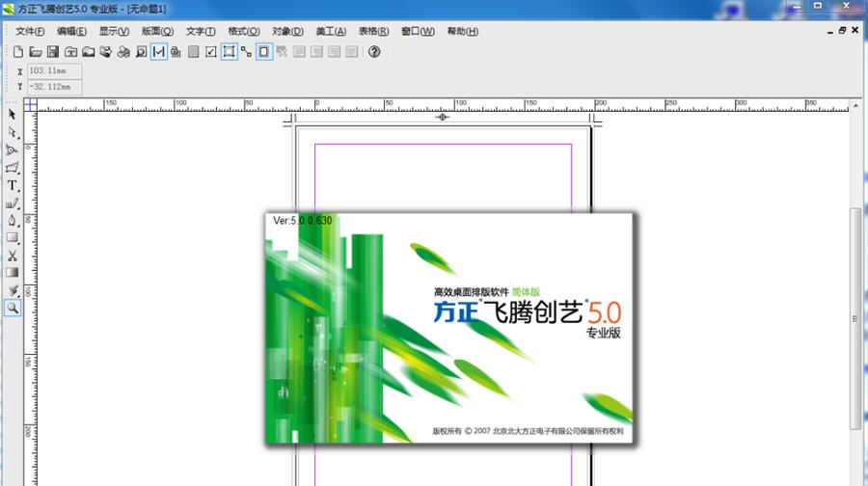Image resolution: width=868 pixels, height=486 pixels.
Task: Select the Scissors cut tool
Action: (x=13, y=256)
